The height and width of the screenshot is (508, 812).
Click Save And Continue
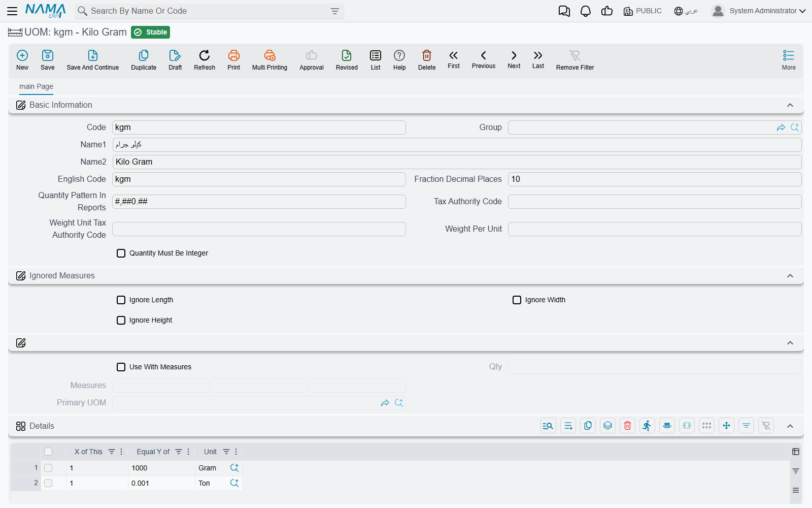point(93,59)
